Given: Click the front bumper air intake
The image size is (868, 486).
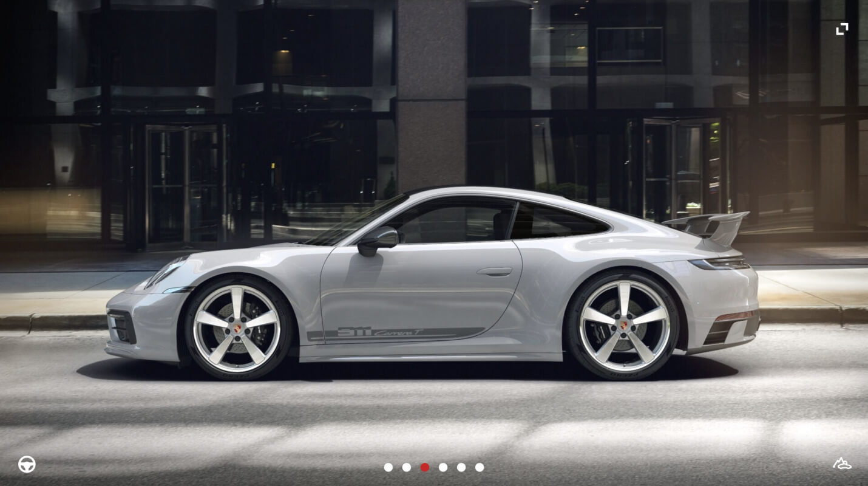Looking at the screenshot, I should [x=121, y=326].
